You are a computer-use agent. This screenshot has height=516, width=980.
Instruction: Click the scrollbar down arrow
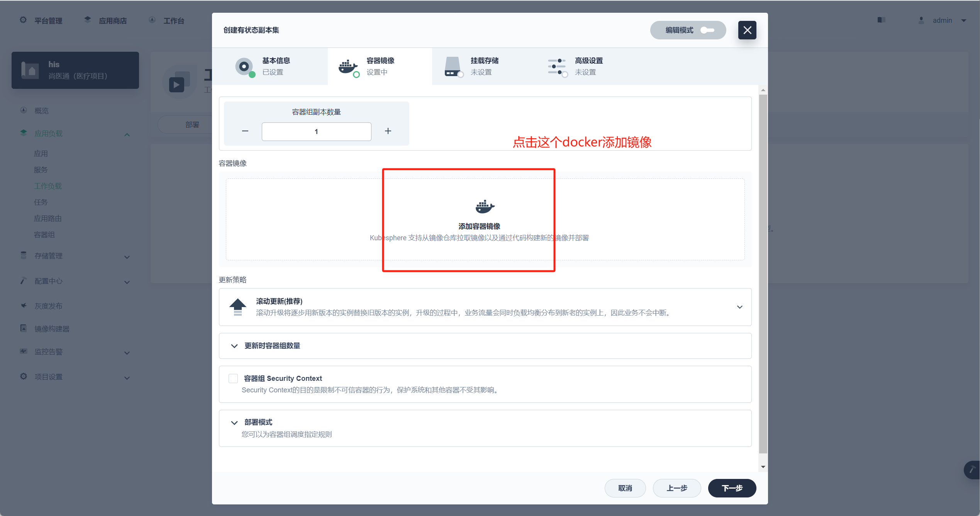pyautogui.click(x=763, y=467)
